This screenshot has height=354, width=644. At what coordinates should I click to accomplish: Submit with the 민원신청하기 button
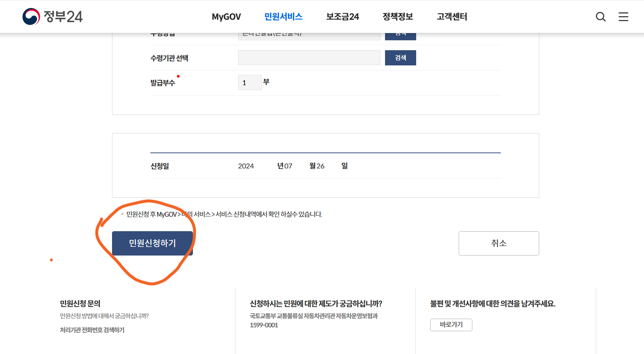pos(152,243)
